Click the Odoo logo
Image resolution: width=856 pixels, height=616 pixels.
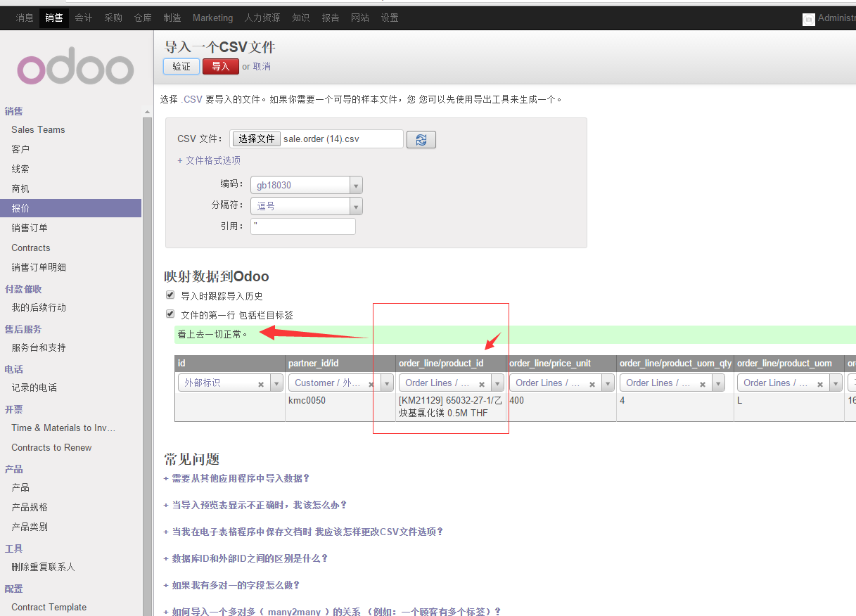click(x=75, y=70)
